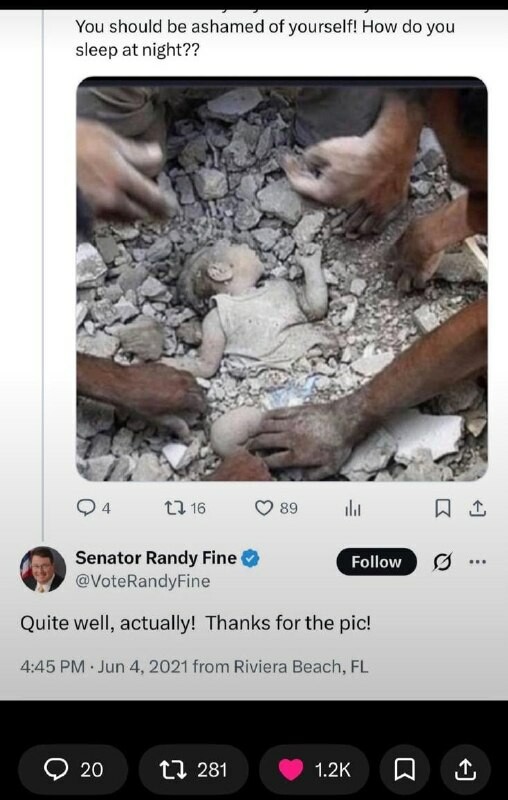Share the quoted post via upload arrow
Image resolution: width=508 pixels, height=800 pixels.
(477, 508)
